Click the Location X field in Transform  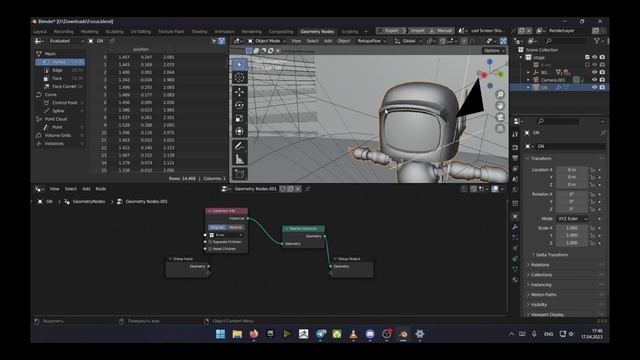[x=572, y=170]
